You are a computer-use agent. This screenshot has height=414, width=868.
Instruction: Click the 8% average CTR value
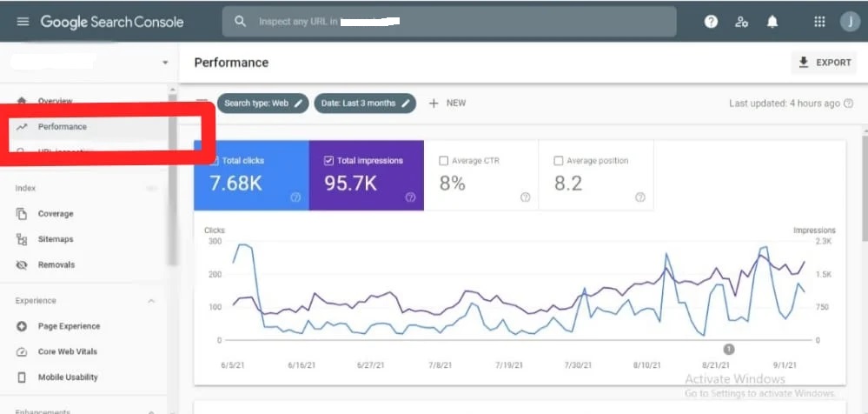coord(452,184)
